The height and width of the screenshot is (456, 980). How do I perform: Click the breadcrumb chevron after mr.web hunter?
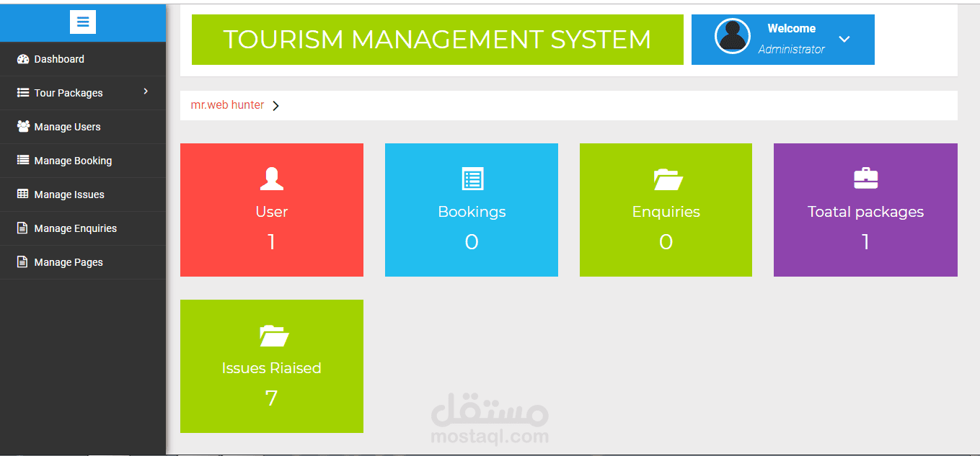click(x=275, y=106)
